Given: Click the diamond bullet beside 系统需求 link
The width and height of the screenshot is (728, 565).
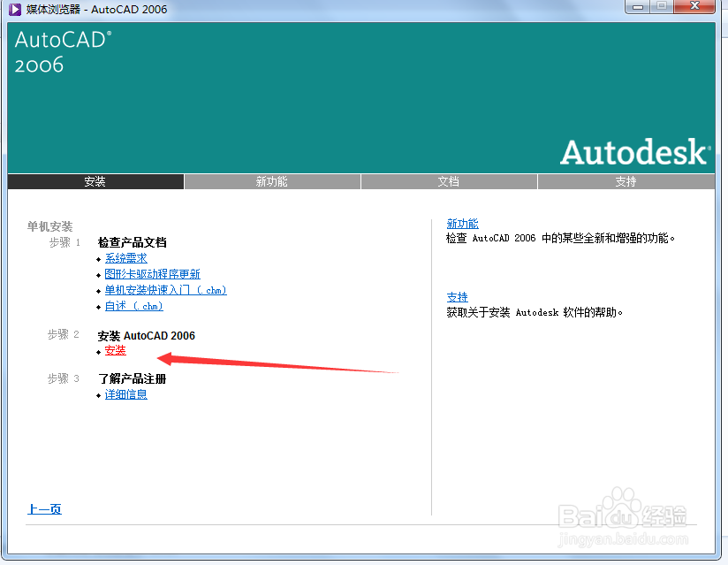Looking at the screenshot, I should pyautogui.click(x=100, y=258).
